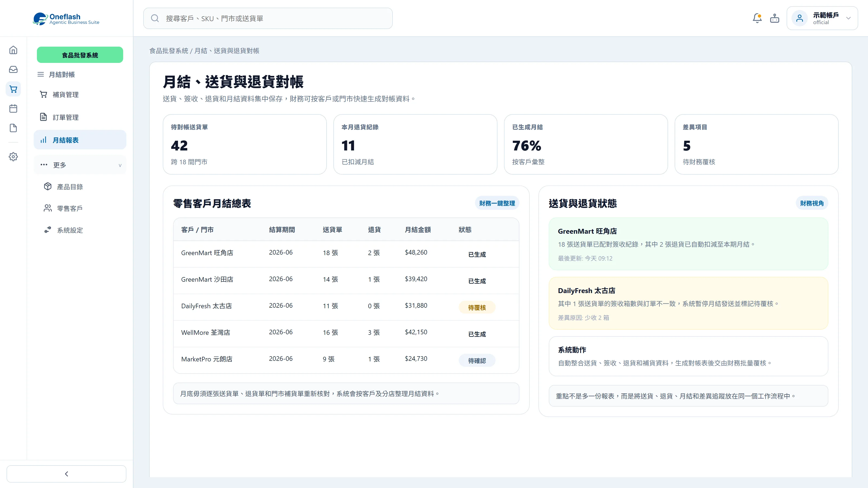Select the DailyFresh 太古店 table row name
868x488 pixels.
tap(206, 306)
